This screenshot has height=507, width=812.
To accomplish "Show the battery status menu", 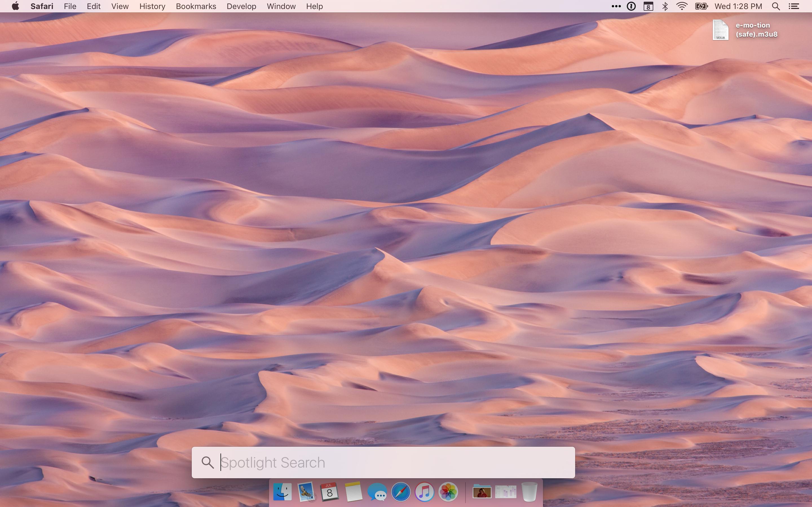I will pyautogui.click(x=701, y=6).
